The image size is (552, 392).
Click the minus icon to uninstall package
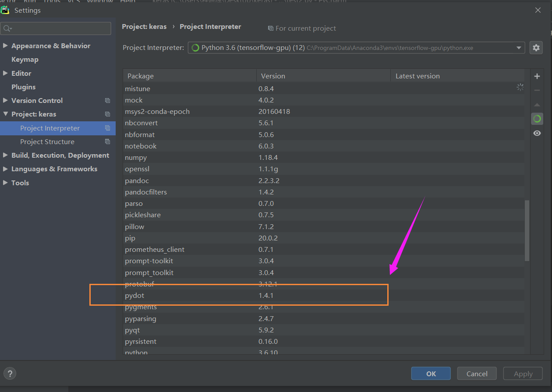point(537,90)
